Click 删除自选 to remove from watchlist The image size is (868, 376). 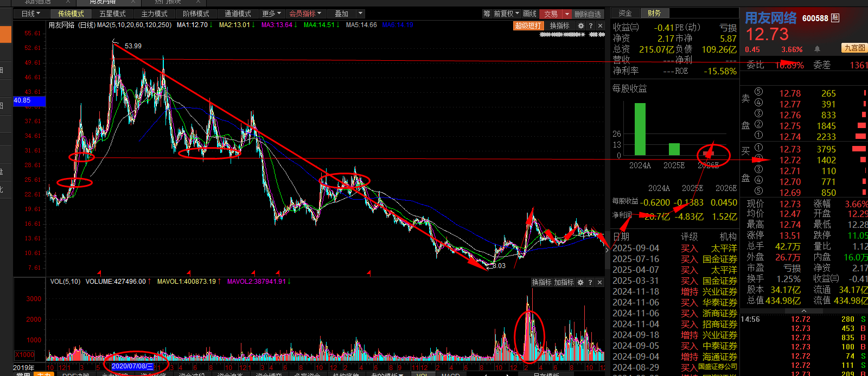click(x=588, y=14)
